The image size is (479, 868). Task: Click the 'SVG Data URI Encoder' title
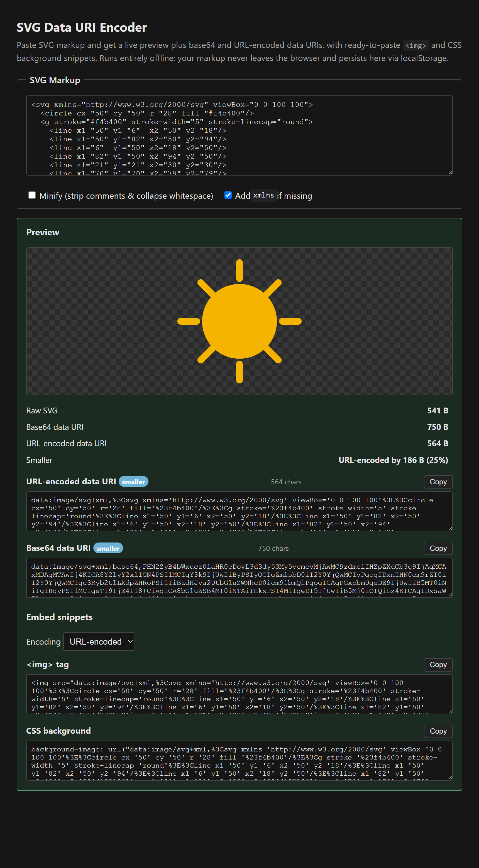[x=82, y=27]
